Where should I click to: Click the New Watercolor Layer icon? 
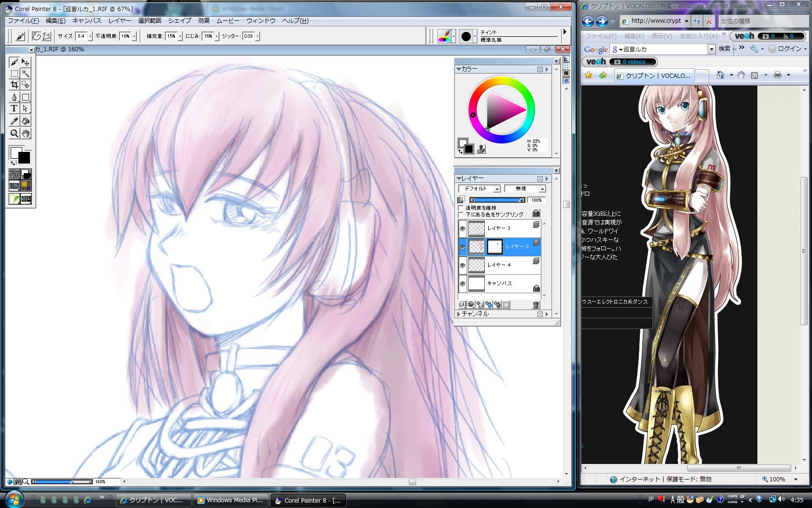[x=489, y=305]
